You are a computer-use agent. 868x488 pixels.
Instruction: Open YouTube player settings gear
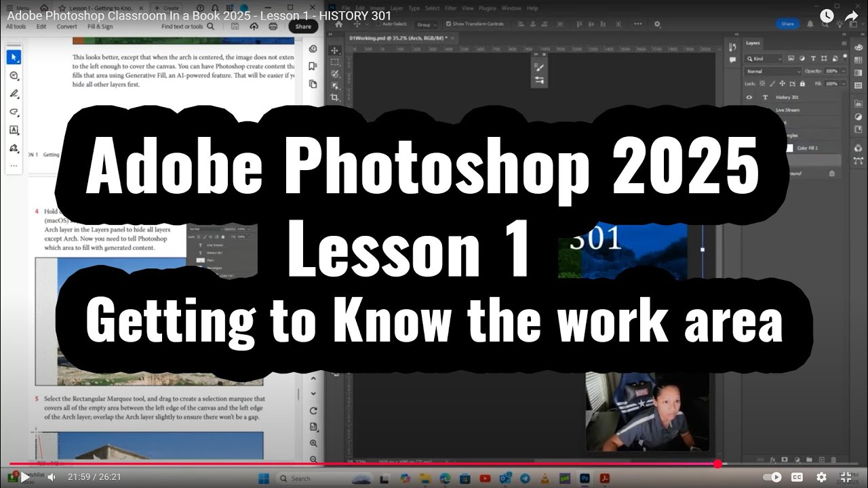(x=821, y=477)
